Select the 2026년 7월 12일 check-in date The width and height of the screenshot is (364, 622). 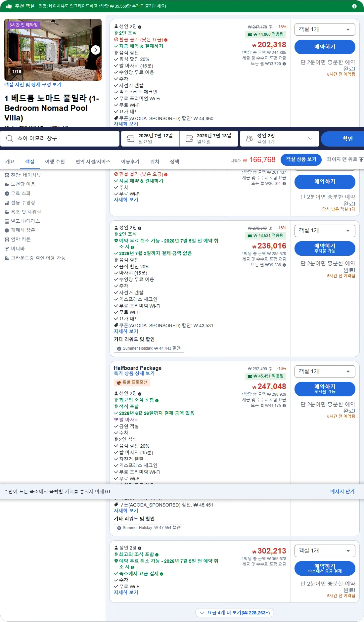pyautogui.click(x=151, y=139)
